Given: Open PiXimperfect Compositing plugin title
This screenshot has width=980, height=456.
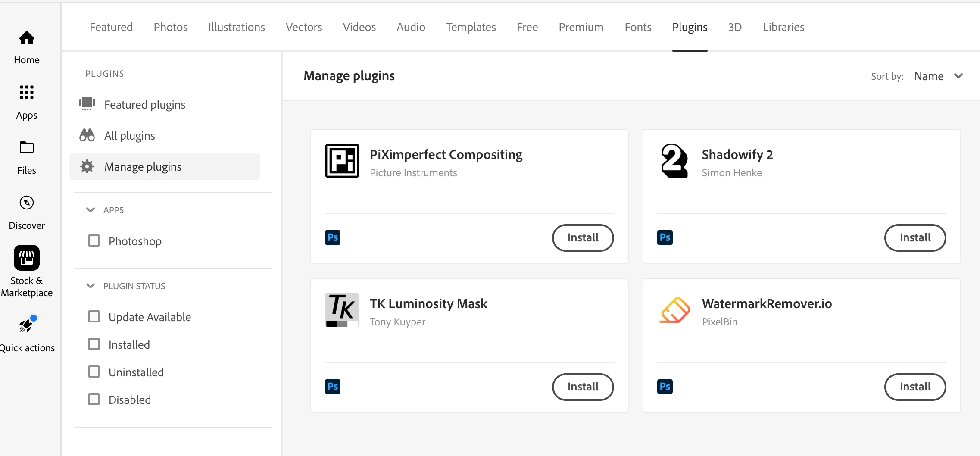Looking at the screenshot, I should point(446,154).
